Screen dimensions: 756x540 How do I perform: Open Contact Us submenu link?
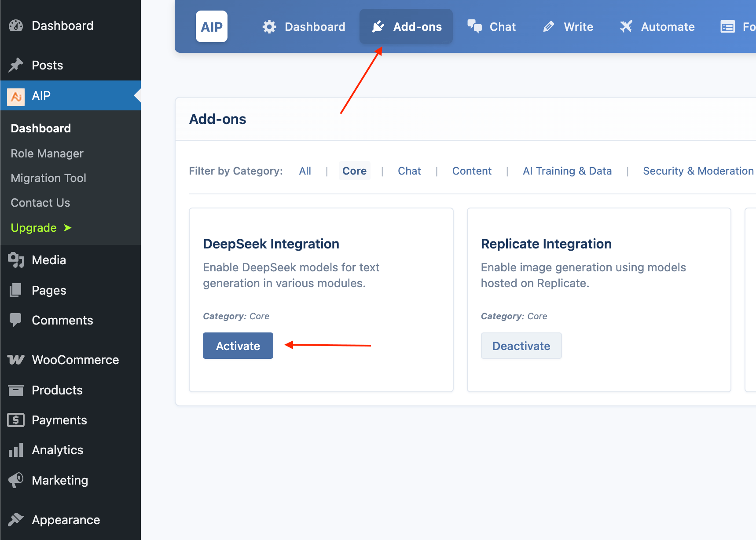pos(40,203)
